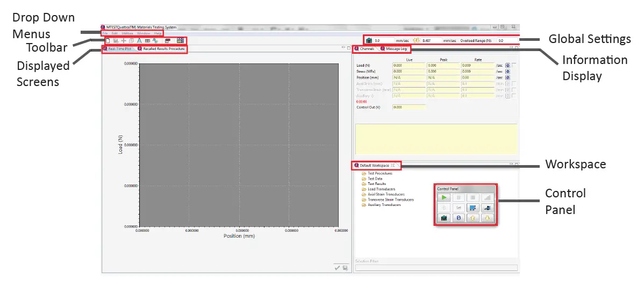The image size is (644, 285).
Task: Click the bell curve icon in toolbar
Action: 139,40
